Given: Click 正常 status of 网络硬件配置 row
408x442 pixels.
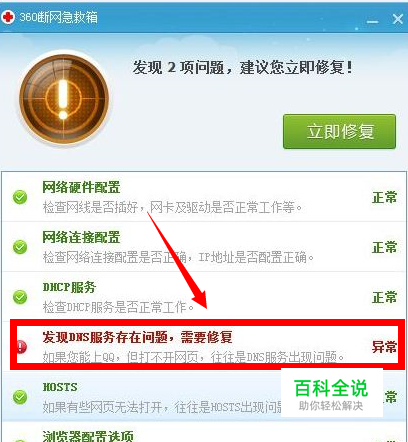Looking at the screenshot, I should pos(384,197).
